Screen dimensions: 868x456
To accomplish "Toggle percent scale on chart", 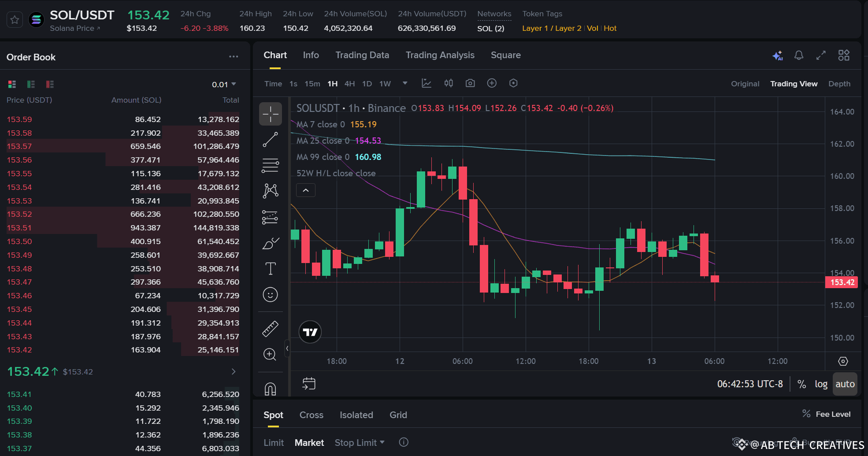I will click(802, 384).
